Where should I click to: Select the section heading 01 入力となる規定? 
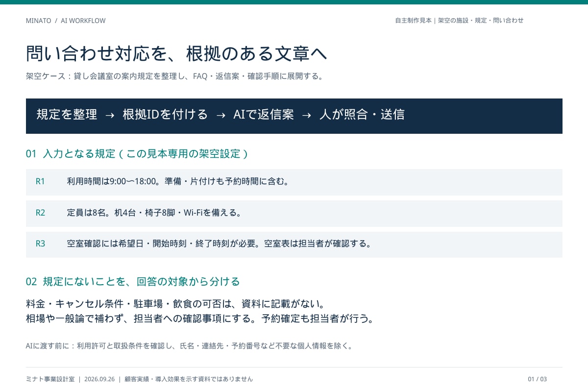[137, 154]
